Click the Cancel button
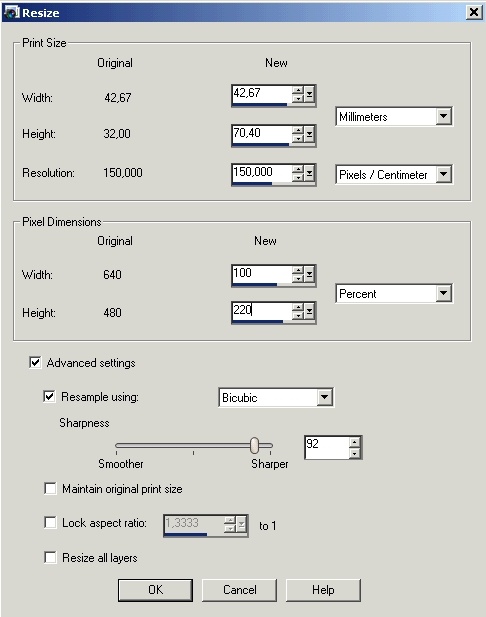 click(x=239, y=590)
